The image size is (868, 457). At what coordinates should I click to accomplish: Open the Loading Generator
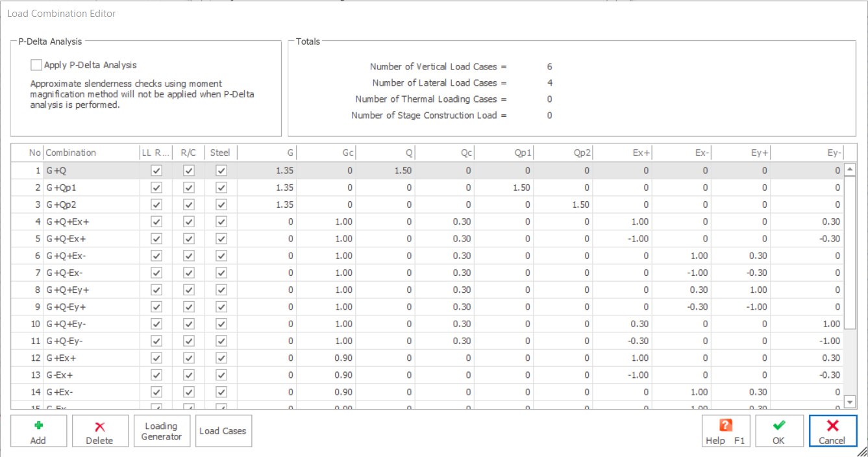coord(162,431)
